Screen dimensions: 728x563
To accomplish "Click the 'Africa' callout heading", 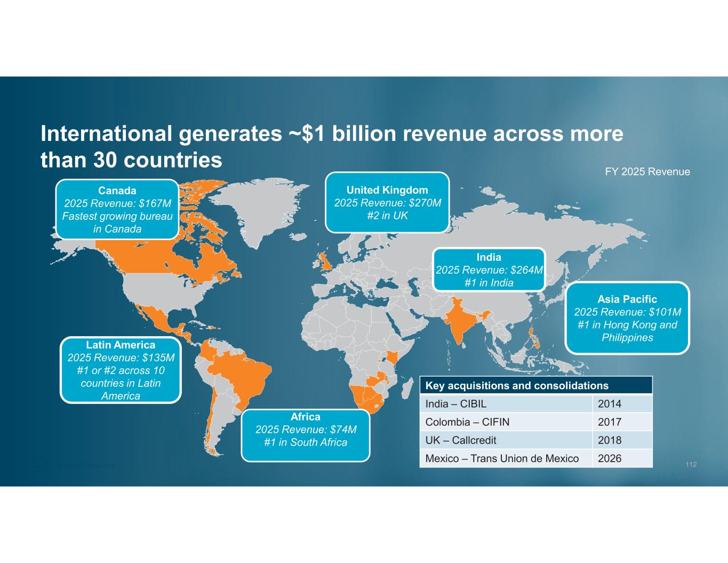I will 306,417.
